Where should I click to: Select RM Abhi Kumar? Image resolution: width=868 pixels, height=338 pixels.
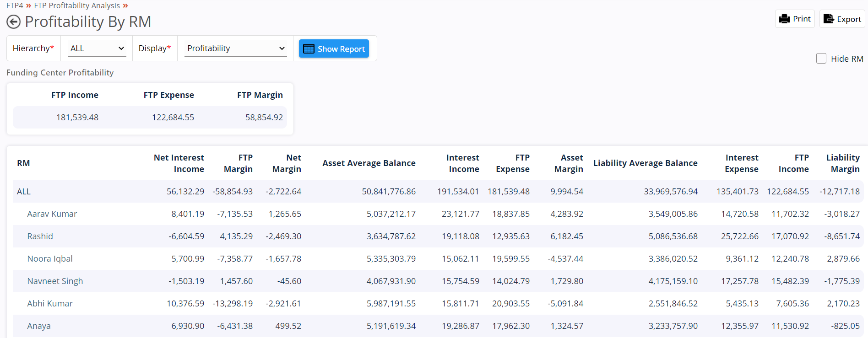pyautogui.click(x=50, y=304)
